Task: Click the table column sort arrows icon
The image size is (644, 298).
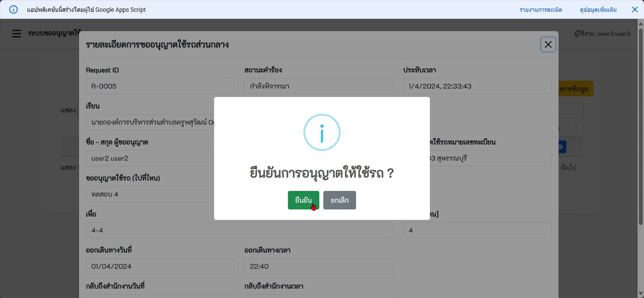Action: point(576,128)
